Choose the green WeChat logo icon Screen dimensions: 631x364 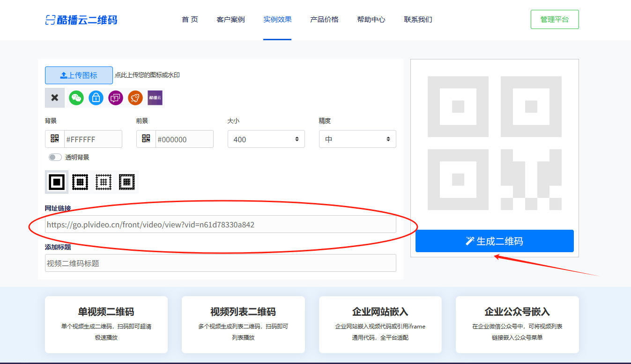pos(76,98)
